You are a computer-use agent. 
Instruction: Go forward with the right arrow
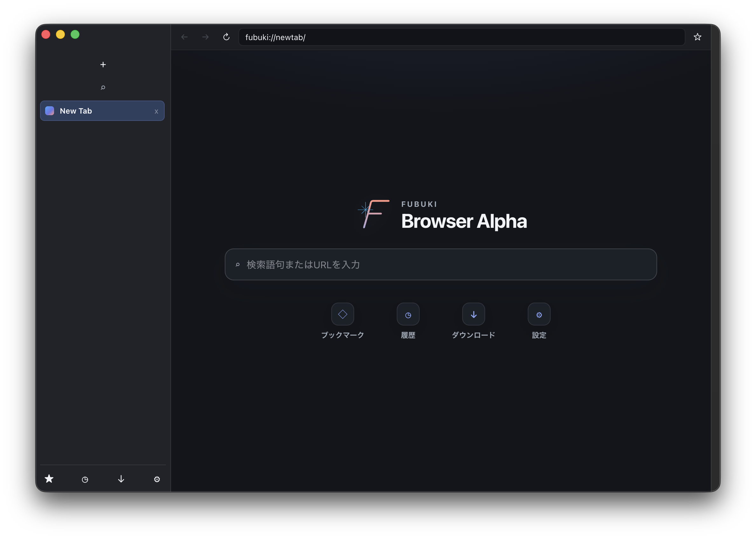pyautogui.click(x=206, y=37)
